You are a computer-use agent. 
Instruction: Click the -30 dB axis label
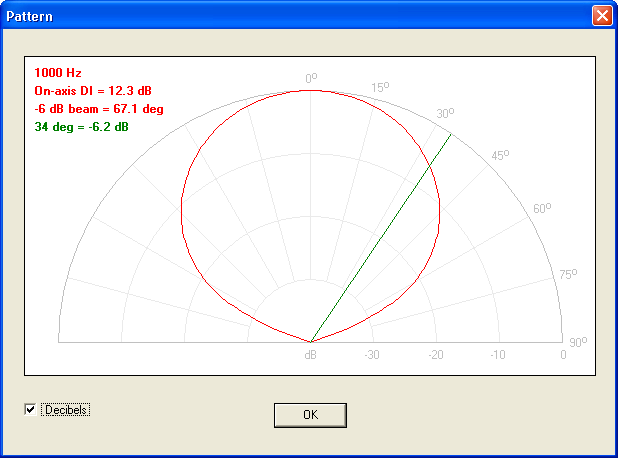[372, 355]
